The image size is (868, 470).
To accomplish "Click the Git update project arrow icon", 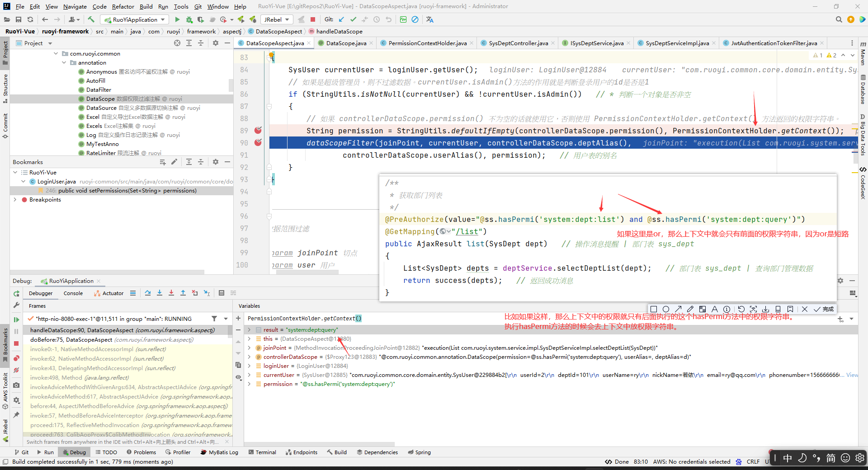I will [x=341, y=19].
